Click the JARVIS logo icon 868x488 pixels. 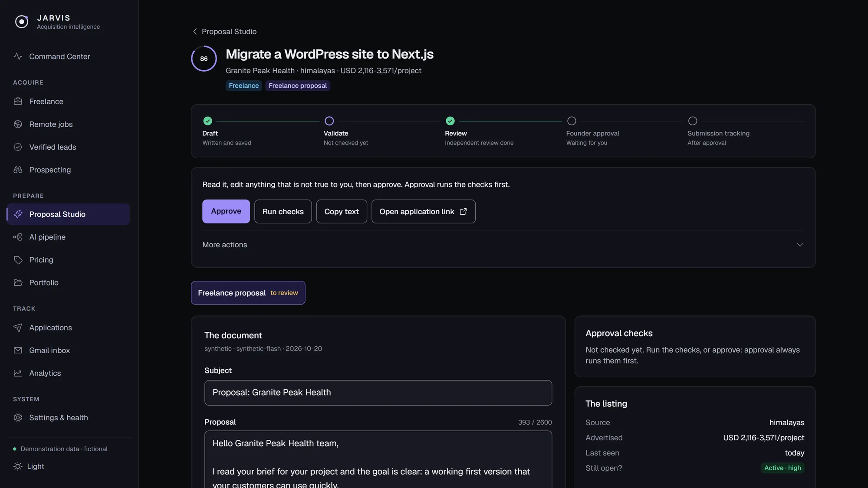click(21, 22)
